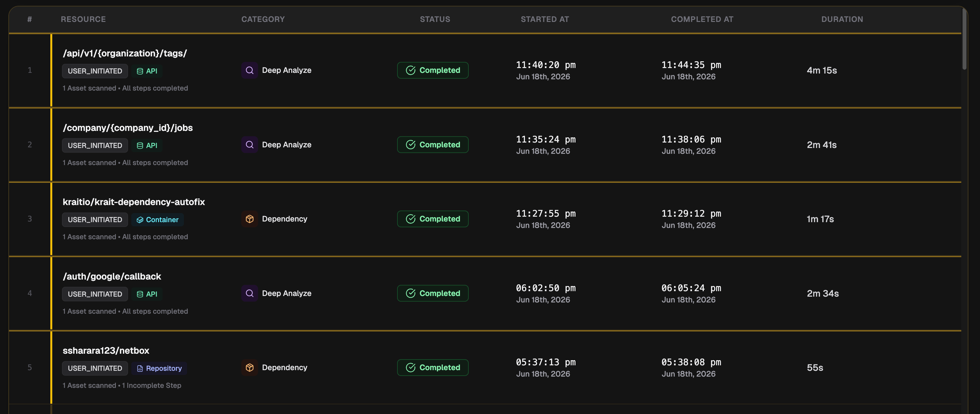The height and width of the screenshot is (414, 980).
Task: Open the /api/v1/{organization}/tags/ resource
Action: [x=125, y=53]
